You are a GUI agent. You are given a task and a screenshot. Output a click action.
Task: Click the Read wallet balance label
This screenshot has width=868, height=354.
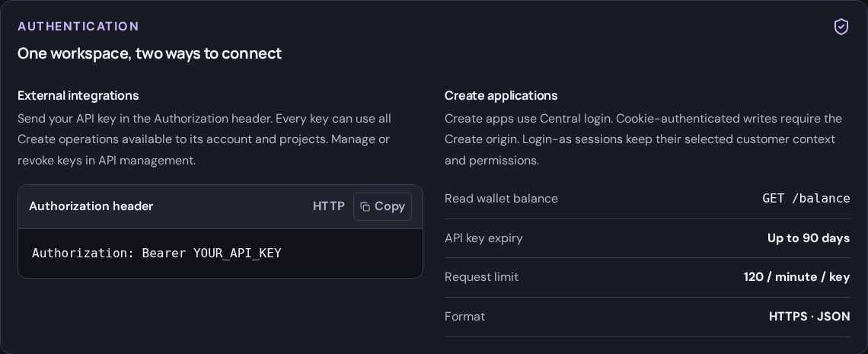coord(501,199)
